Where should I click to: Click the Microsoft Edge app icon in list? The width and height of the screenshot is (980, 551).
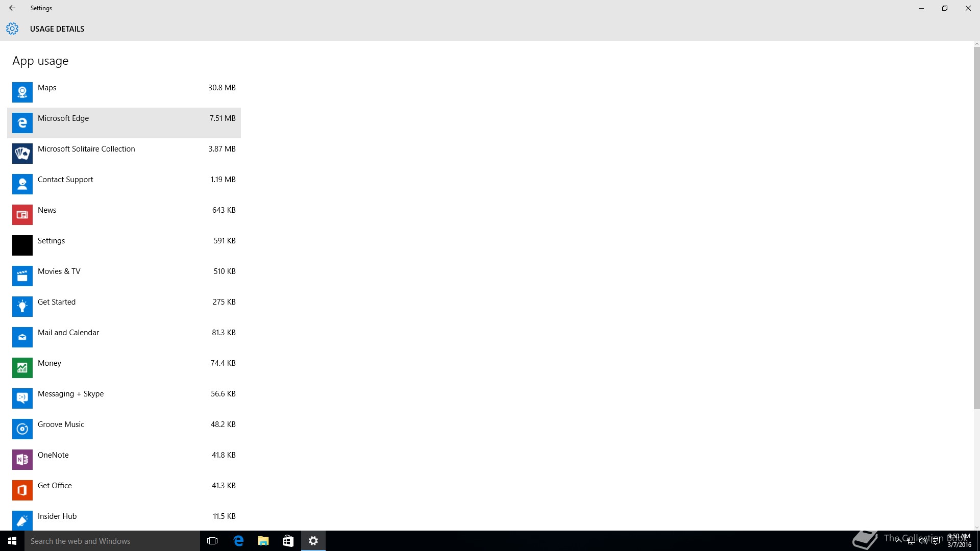[22, 123]
